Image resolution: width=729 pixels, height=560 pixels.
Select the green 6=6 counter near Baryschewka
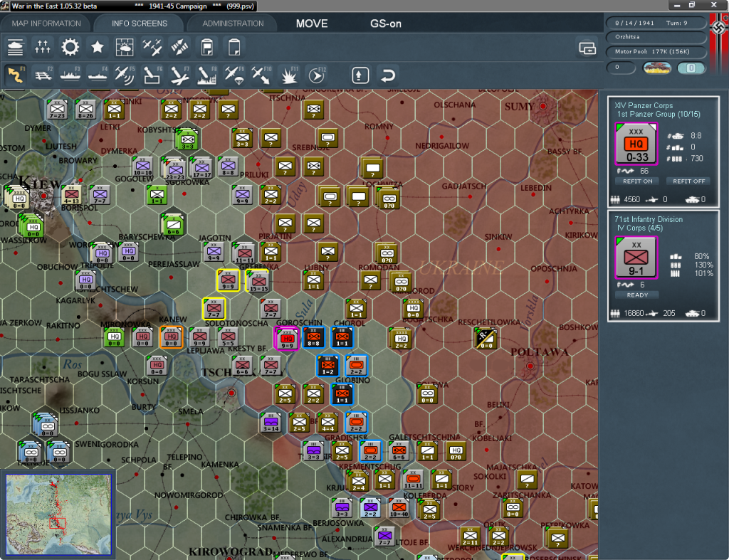tap(173, 224)
